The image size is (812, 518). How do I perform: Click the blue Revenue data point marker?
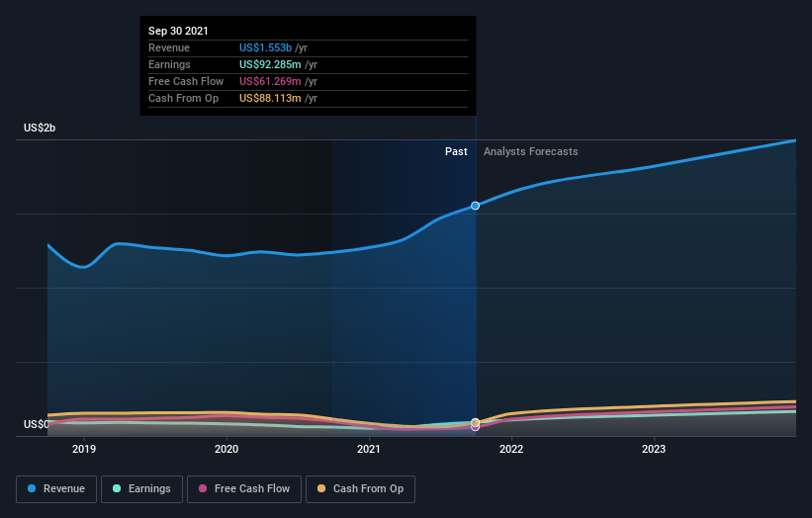(475, 206)
